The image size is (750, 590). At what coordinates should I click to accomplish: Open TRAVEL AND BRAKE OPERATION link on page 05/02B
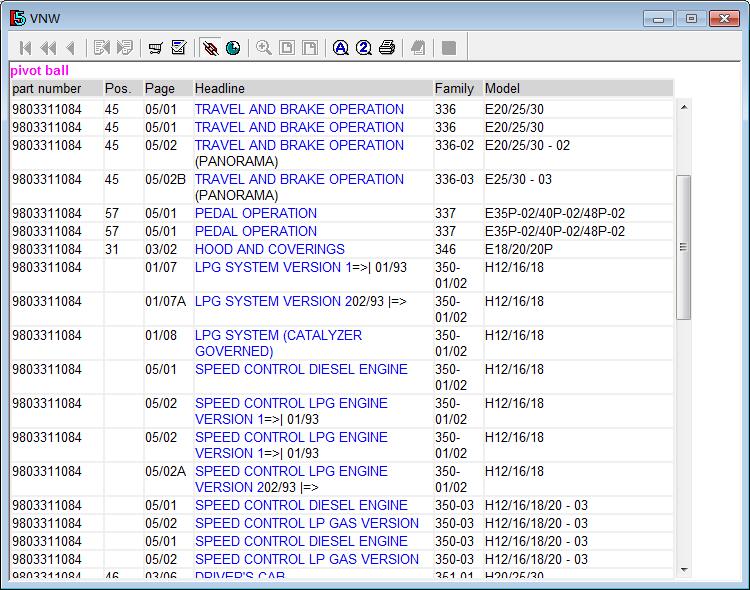pos(299,179)
